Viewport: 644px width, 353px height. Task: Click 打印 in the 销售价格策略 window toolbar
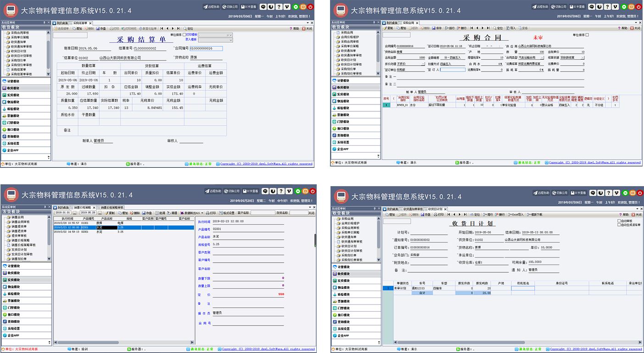(211, 213)
